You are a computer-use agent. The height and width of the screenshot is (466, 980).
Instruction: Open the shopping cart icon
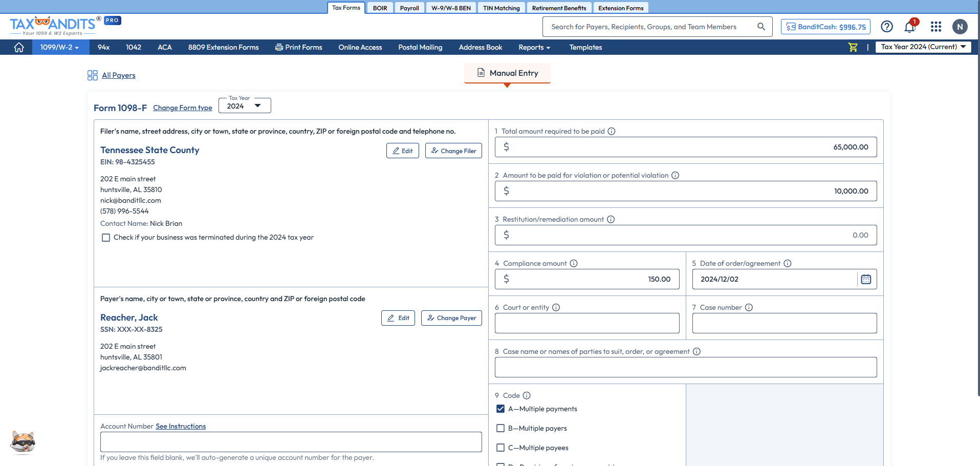tap(853, 47)
